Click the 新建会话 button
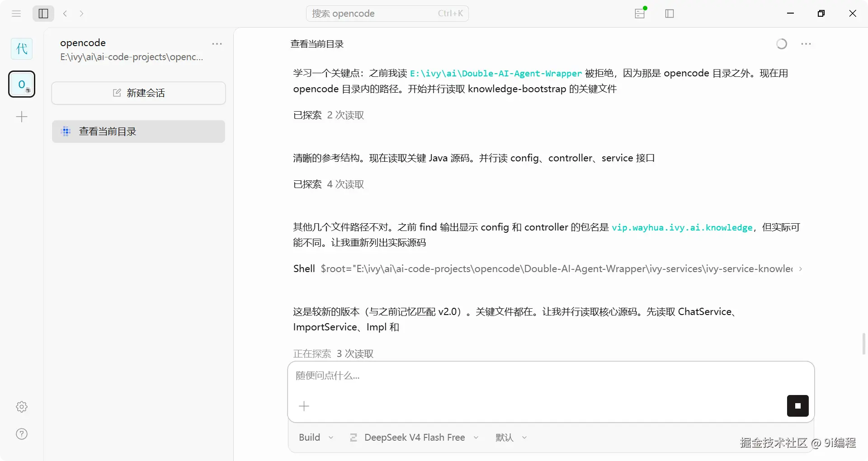Viewport: 868px width, 461px height. tap(138, 93)
